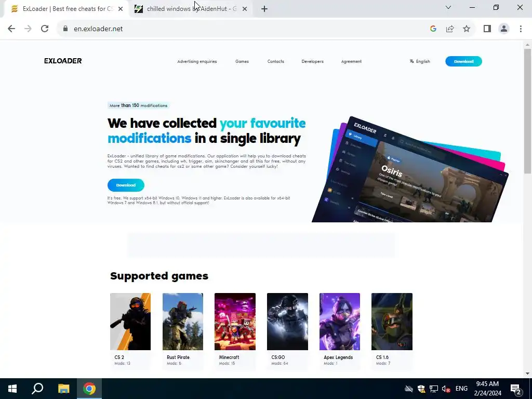Close the ExLoader tab
This screenshot has height=399, width=532.
[x=121, y=9]
